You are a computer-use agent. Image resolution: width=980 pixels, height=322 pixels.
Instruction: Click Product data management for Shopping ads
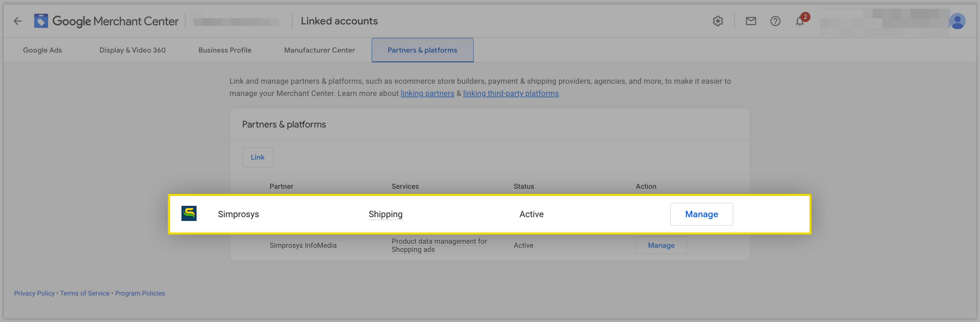(439, 245)
